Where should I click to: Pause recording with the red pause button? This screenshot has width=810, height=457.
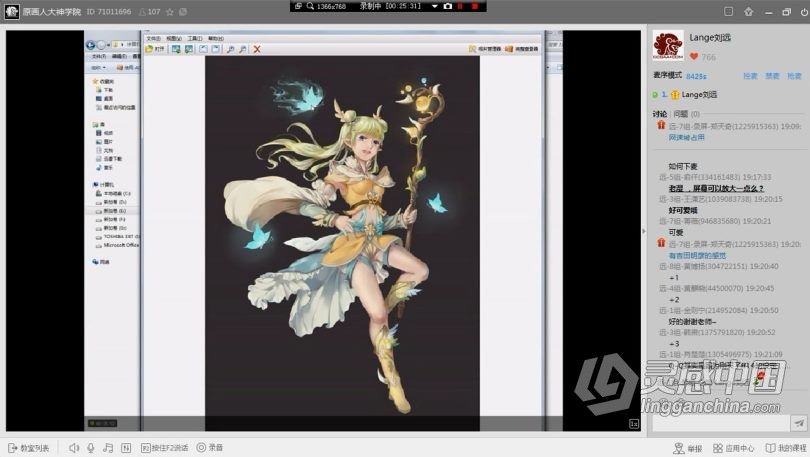point(460,6)
